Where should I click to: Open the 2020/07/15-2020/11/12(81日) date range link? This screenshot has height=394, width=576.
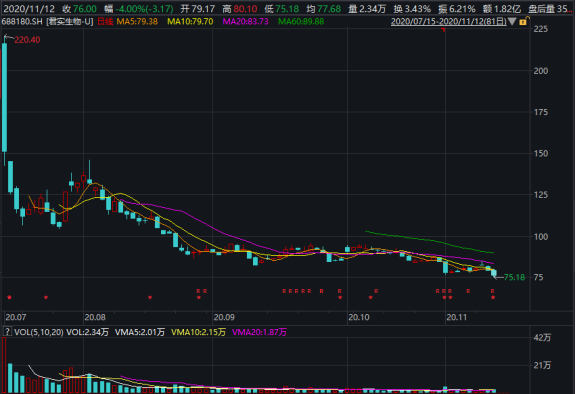(x=449, y=21)
